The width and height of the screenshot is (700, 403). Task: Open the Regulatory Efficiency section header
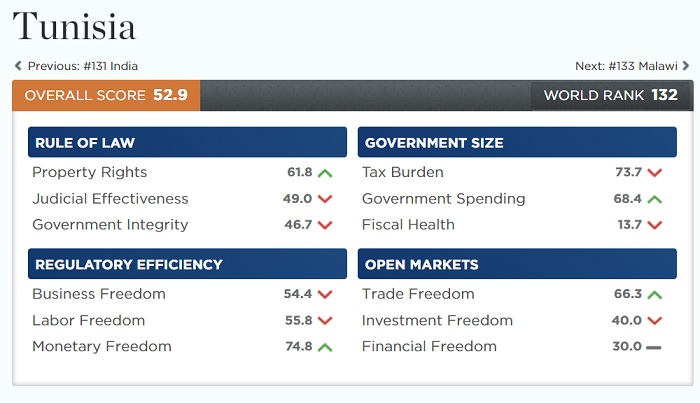187,265
